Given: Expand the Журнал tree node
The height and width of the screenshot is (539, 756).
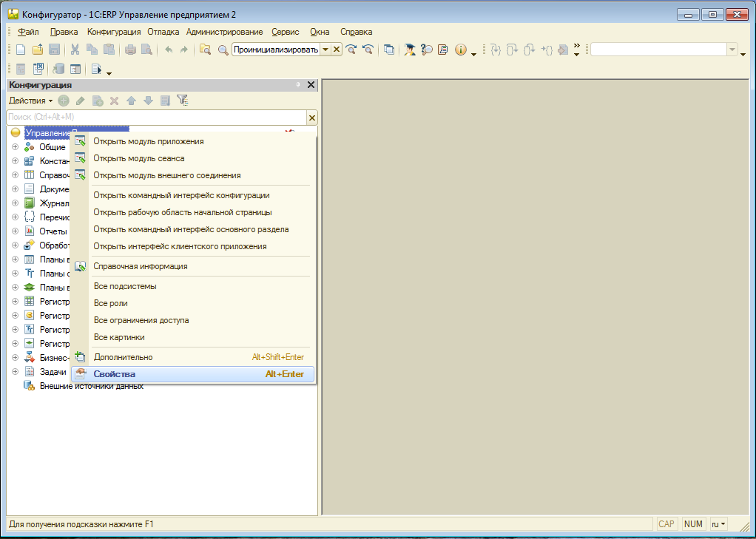Looking at the screenshot, I should point(15,203).
